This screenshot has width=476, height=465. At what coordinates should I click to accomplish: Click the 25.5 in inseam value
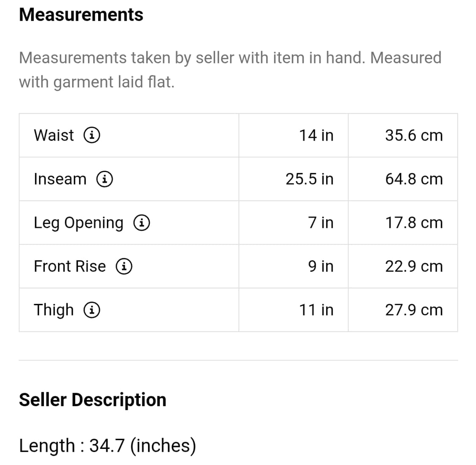pos(310,179)
